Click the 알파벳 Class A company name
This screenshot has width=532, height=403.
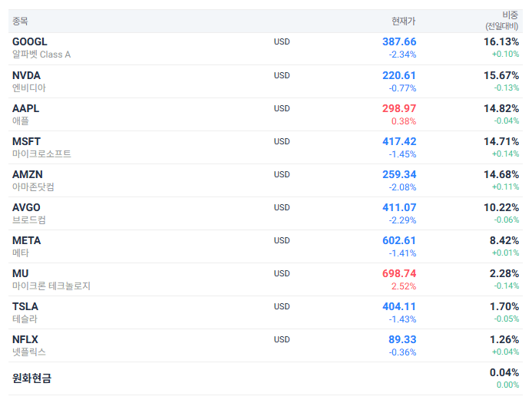(41, 55)
